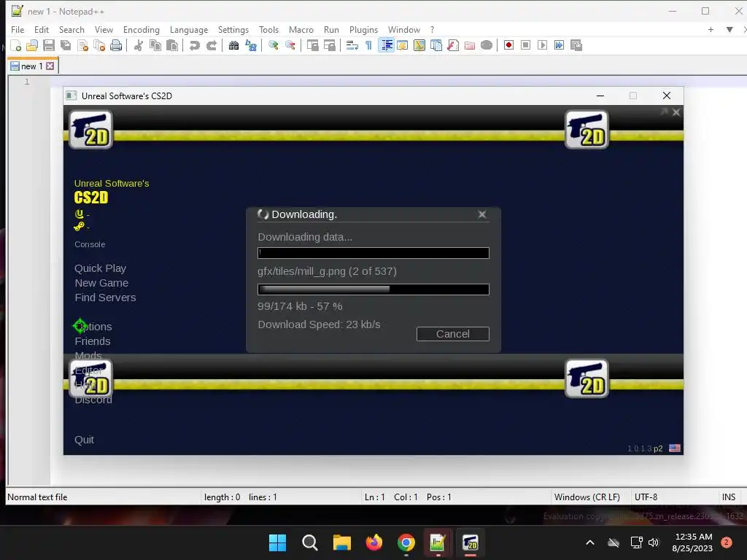The width and height of the screenshot is (747, 560).
Task: Open Firefox from the taskbar
Action: pos(374,542)
